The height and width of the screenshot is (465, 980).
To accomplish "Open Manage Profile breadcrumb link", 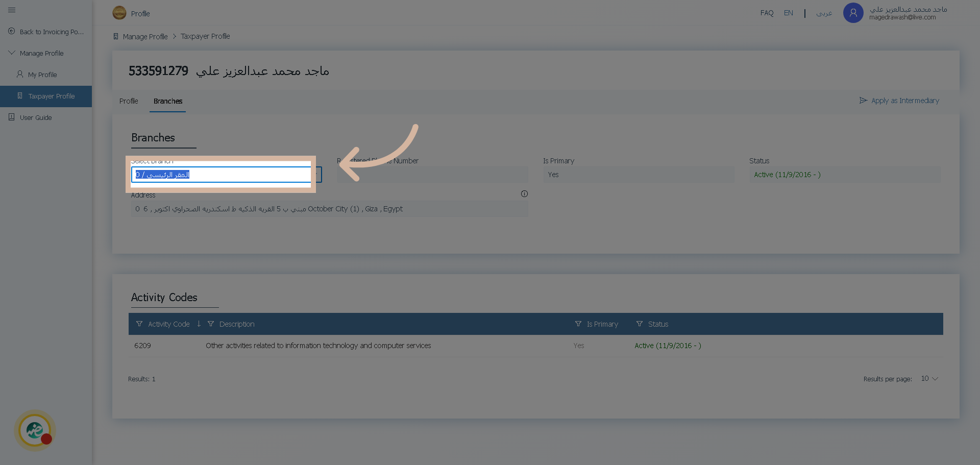I will (145, 37).
